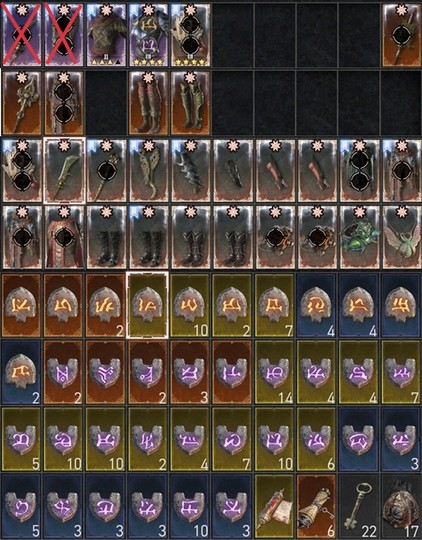Select the key item with count 22
Screen dimensions: 422x540
tap(359, 506)
